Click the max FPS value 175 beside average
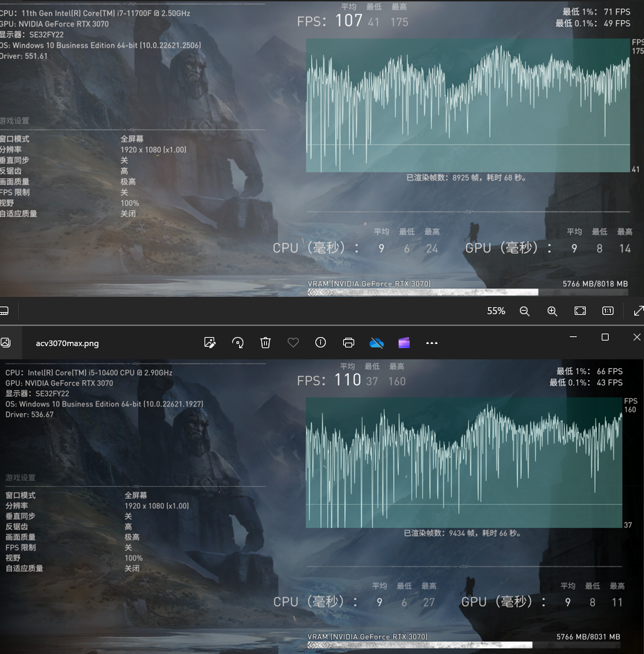Image resolution: width=644 pixels, height=654 pixels. pos(399,22)
